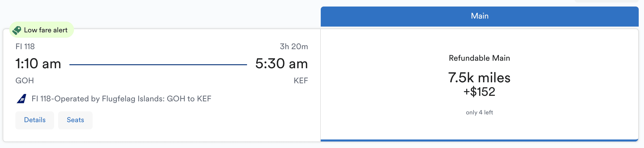This screenshot has height=148, width=644.
Task: Choose the 7.5k miles fare price
Action: tap(479, 78)
